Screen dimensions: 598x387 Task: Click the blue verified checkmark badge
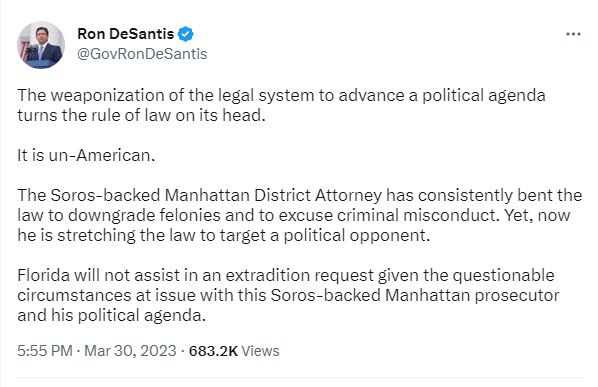(186, 34)
